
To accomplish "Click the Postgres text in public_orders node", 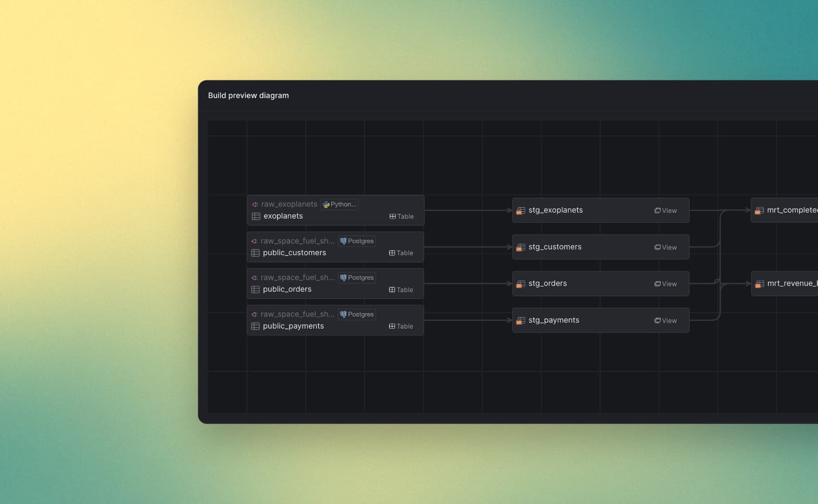I will [360, 278].
